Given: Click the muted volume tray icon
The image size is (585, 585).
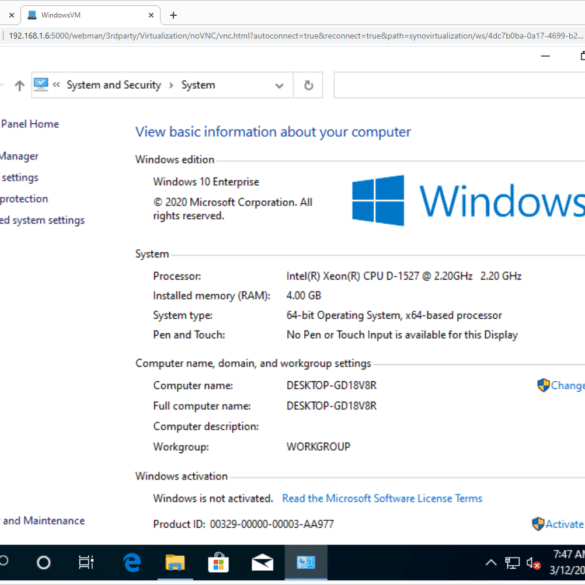Looking at the screenshot, I should pos(533,563).
